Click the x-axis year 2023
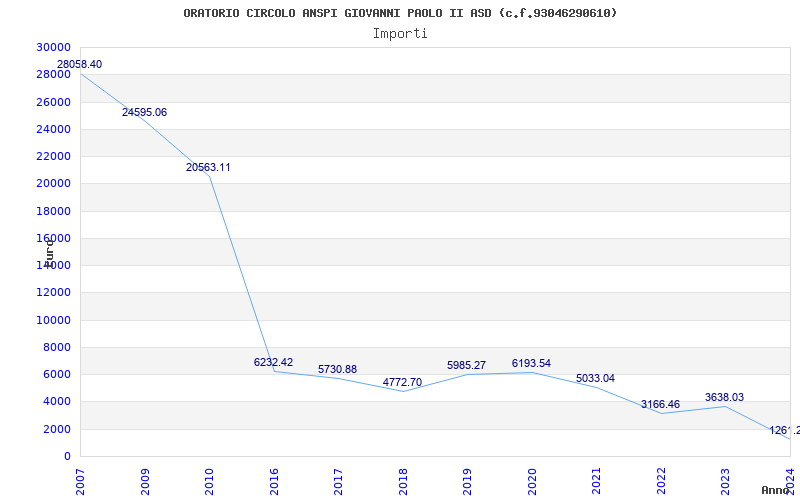This screenshot has height=500, width=800. click(x=726, y=482)
